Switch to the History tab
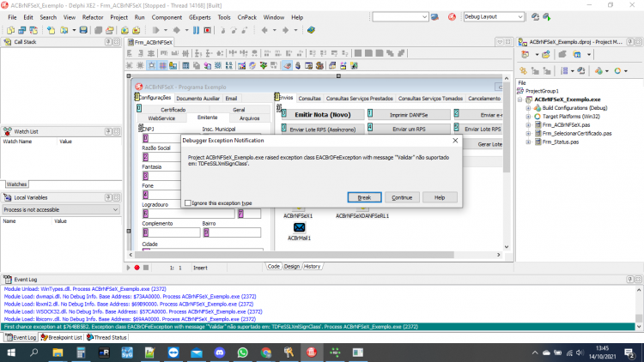644x362 pixels. [x=313, y=267]
